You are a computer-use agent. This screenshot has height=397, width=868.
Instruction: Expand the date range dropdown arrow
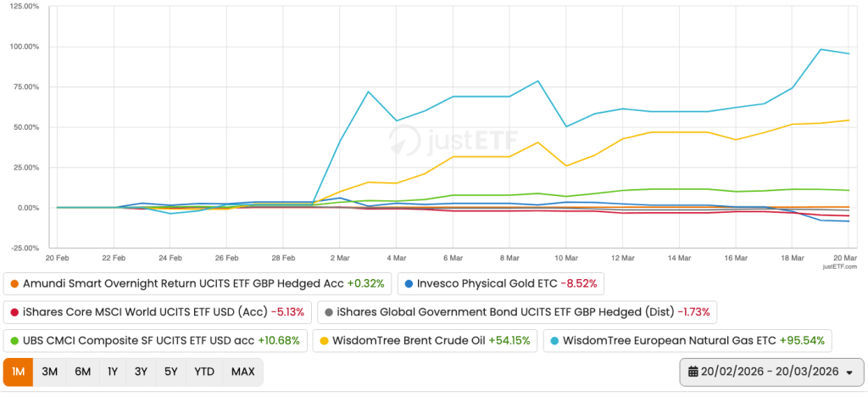[849, 372]
